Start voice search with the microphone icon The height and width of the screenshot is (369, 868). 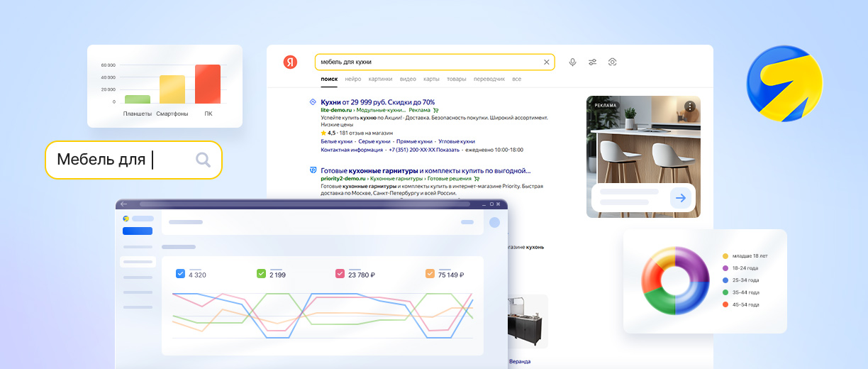[572, 62]
